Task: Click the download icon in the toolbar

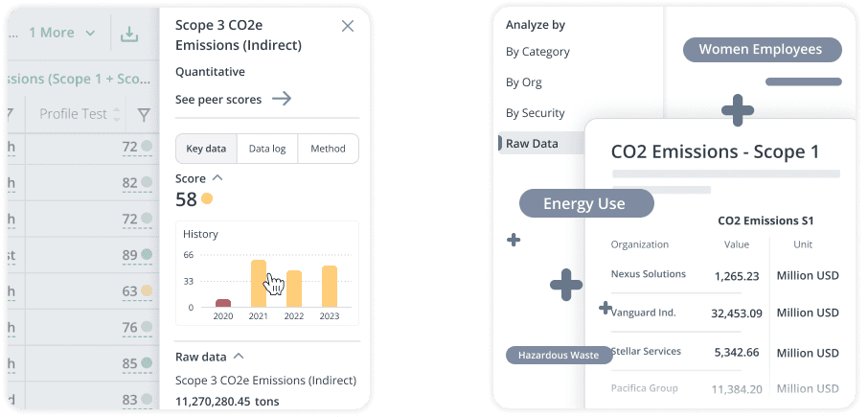Action: [128, 35]
